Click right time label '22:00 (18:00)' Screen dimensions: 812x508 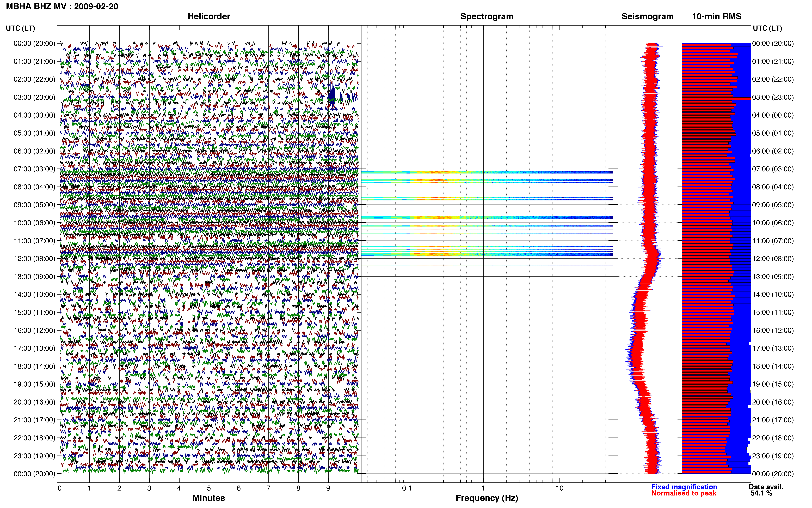click(773, 438)
